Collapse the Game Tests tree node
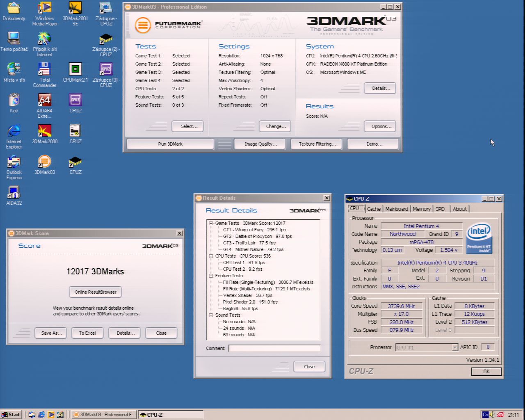 pos(211,223)
